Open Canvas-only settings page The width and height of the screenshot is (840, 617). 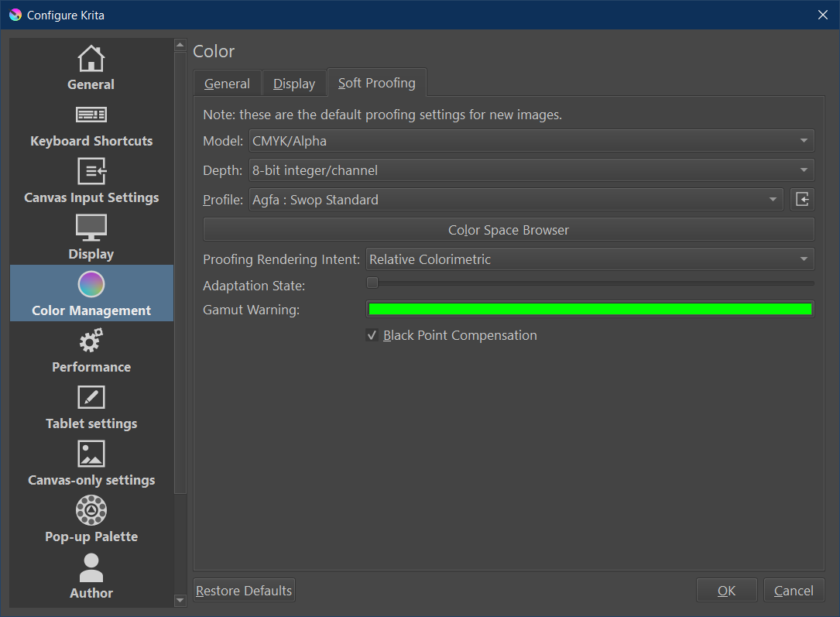point(91,463)
